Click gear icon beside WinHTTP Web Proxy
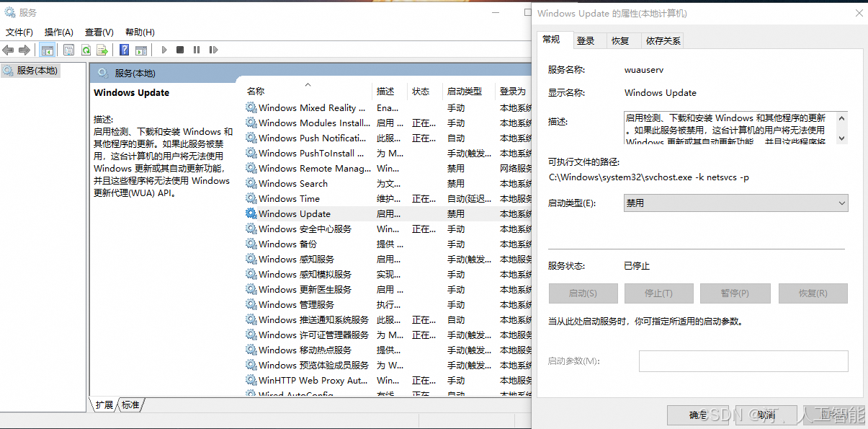This screenshot has width=868, height=429. [251, 380]
